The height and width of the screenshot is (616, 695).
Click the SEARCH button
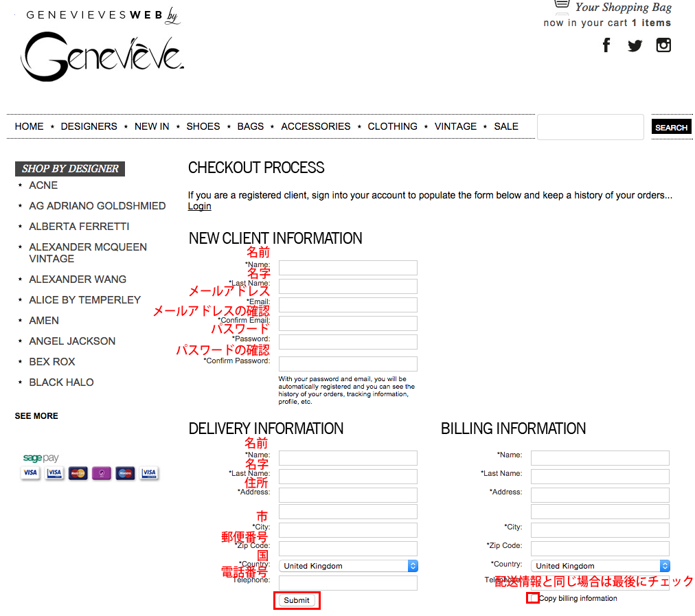(671, 127)
